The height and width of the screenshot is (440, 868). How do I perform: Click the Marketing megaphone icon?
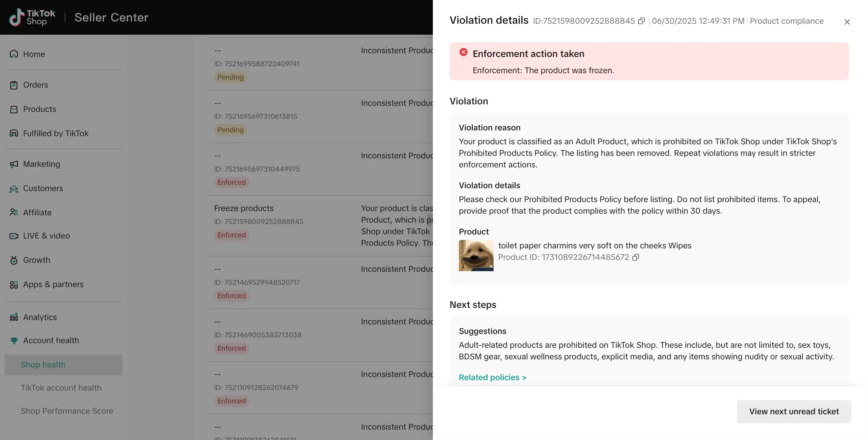(x=14, y=164)
